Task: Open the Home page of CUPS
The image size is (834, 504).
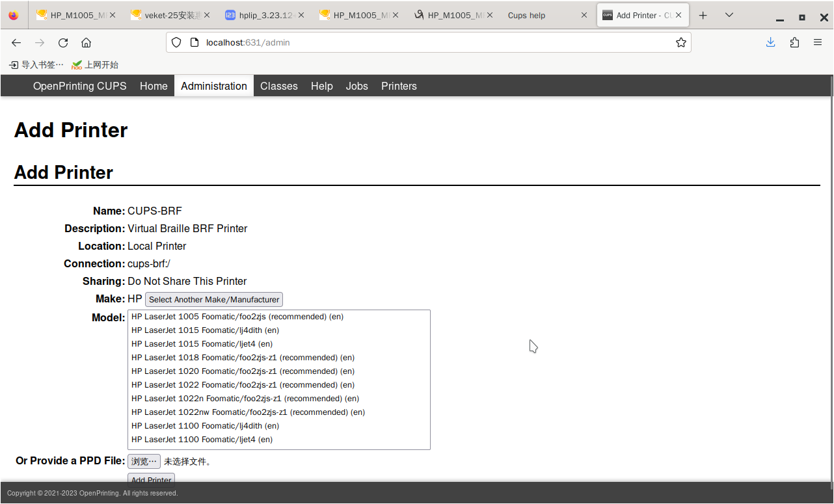Action: pos(154,86)
